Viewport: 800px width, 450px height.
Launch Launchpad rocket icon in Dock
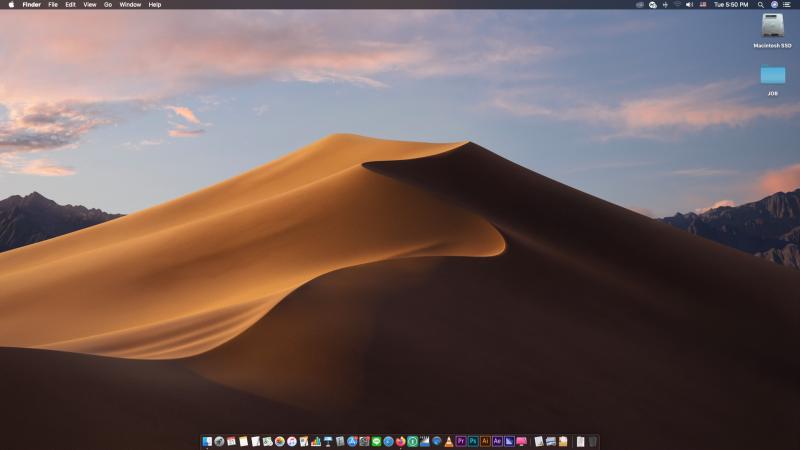219,441
